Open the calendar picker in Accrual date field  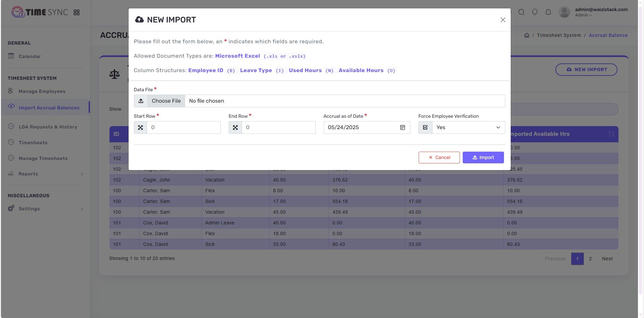pyautogui.click(x=402, y=127)
